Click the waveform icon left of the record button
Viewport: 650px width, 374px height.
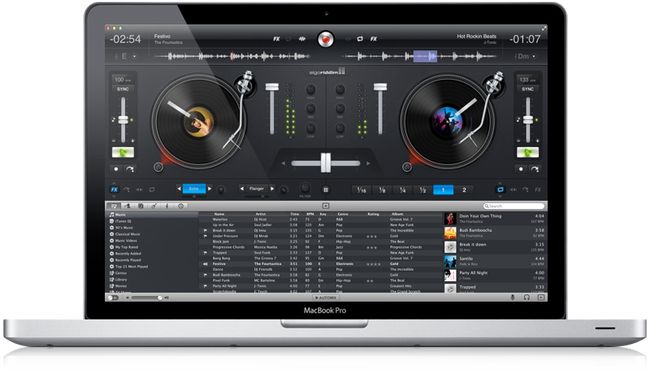302,39
